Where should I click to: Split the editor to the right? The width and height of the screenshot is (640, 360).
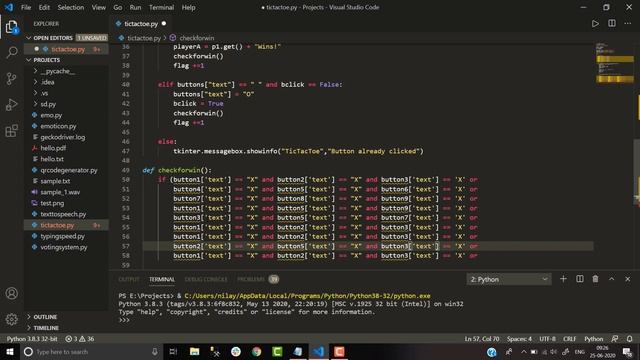[x=612, y=23]
